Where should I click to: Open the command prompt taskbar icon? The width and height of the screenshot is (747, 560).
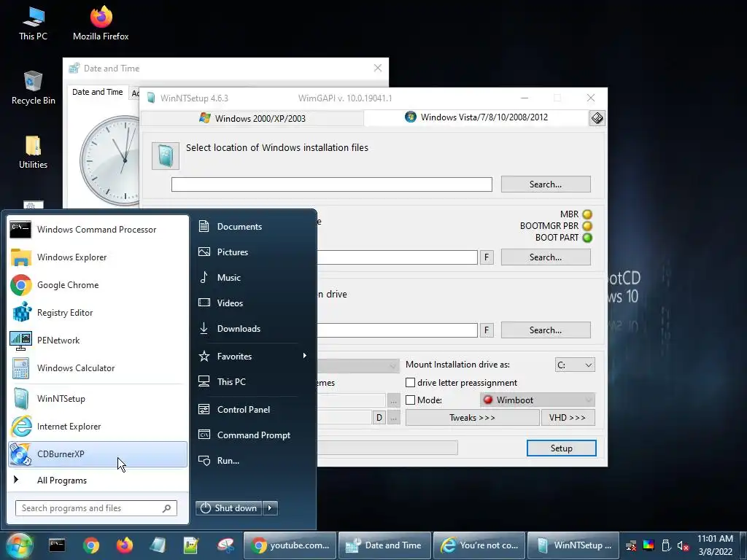click(57, 545)
